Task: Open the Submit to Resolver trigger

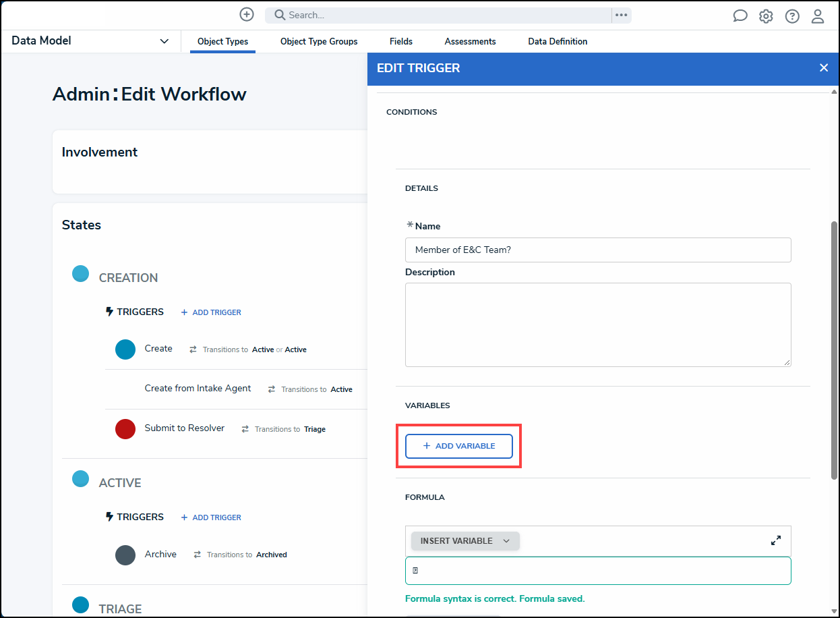Action: click(x=185, y=428)
